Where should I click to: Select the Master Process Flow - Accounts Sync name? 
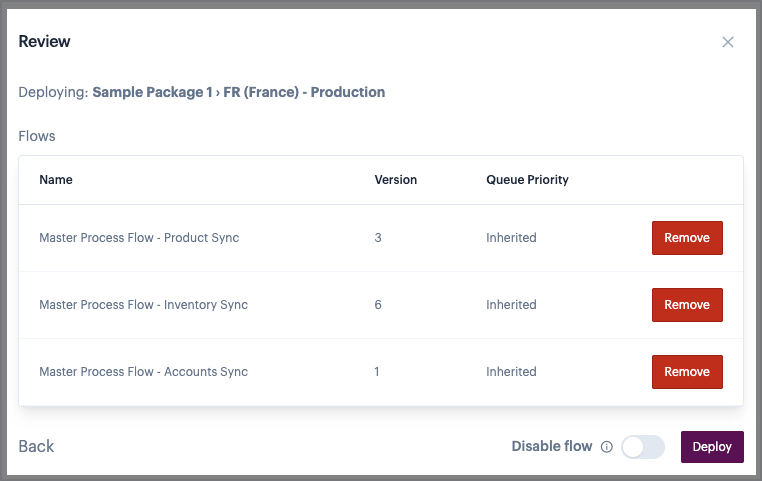(143, 372)
